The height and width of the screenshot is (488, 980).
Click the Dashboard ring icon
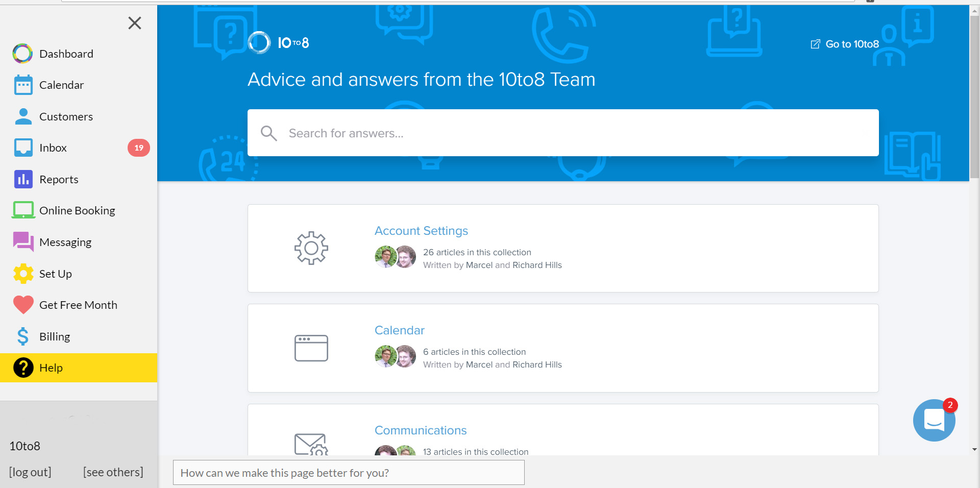pos(23,54)
